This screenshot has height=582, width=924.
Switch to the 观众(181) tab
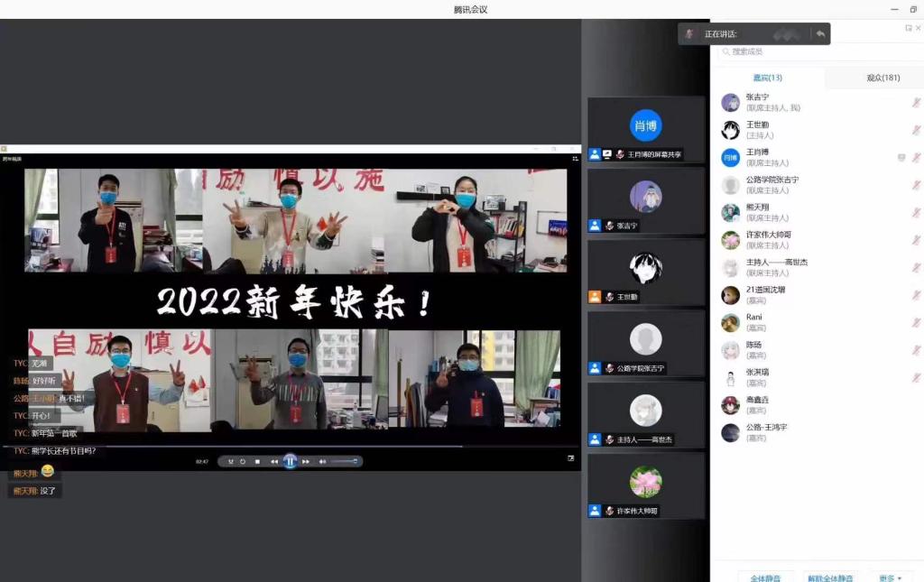point(882,79)
